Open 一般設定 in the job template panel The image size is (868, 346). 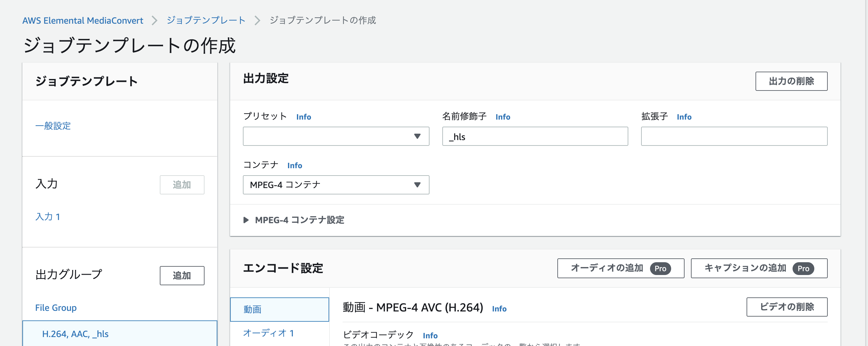(53, 126)
